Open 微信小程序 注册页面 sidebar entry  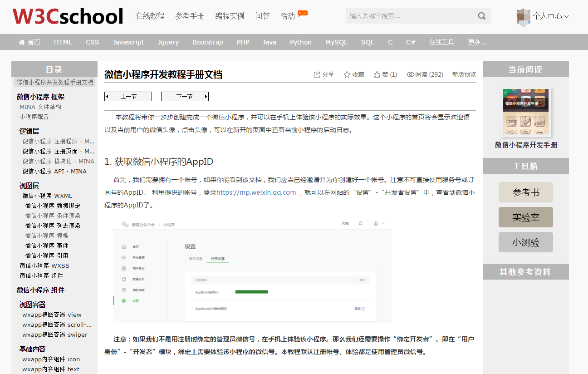coord(59,151)
